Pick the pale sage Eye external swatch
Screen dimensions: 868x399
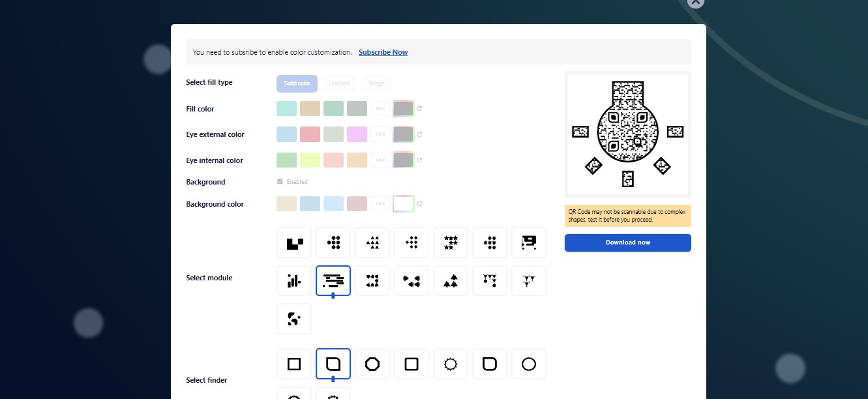click(x=333, y=134)
